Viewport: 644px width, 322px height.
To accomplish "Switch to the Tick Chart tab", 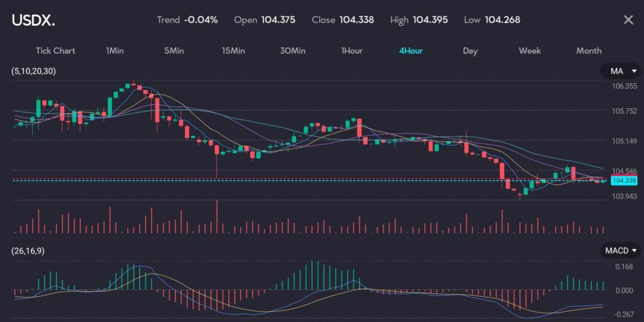I will point(55,51).
